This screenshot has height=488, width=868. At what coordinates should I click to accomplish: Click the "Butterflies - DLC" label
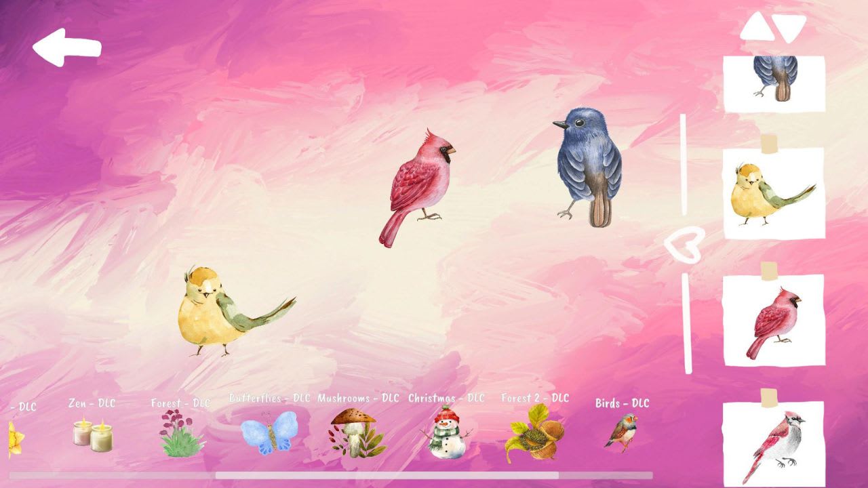tap(270, 398)
